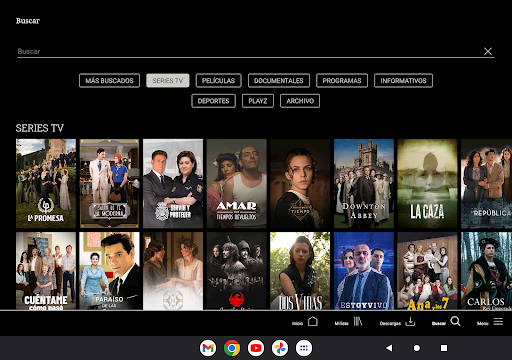The width and height of the screenshot is (512, 360).
Task: Launch Gmail from the taskbar
Action: (x=208, y=348)
